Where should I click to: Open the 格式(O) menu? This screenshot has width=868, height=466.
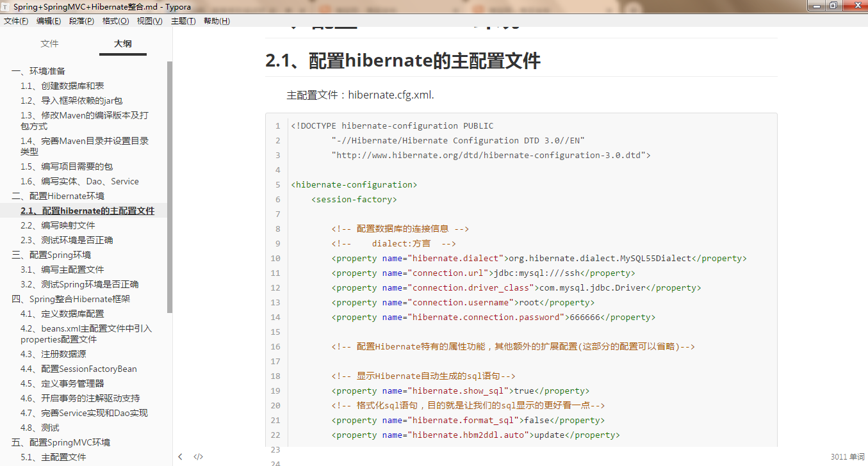(x=115, y=21)
